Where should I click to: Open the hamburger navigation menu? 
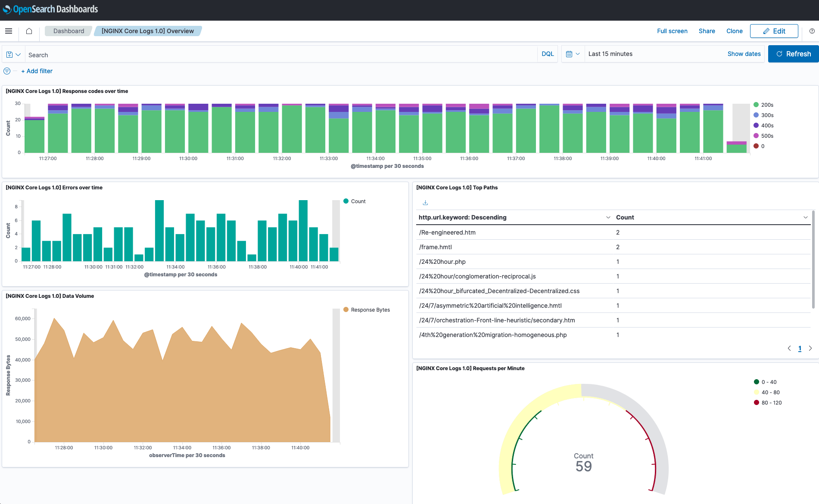(9, 31)
